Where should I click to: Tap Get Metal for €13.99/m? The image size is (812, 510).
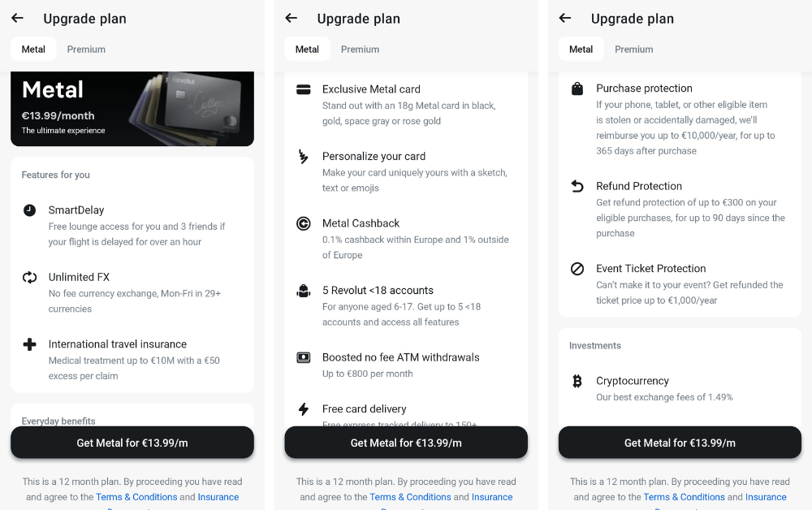click(132, 443)
